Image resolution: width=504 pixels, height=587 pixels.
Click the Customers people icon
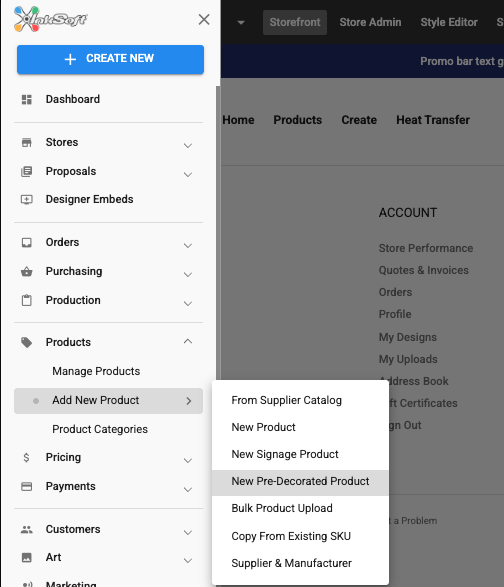27,529
